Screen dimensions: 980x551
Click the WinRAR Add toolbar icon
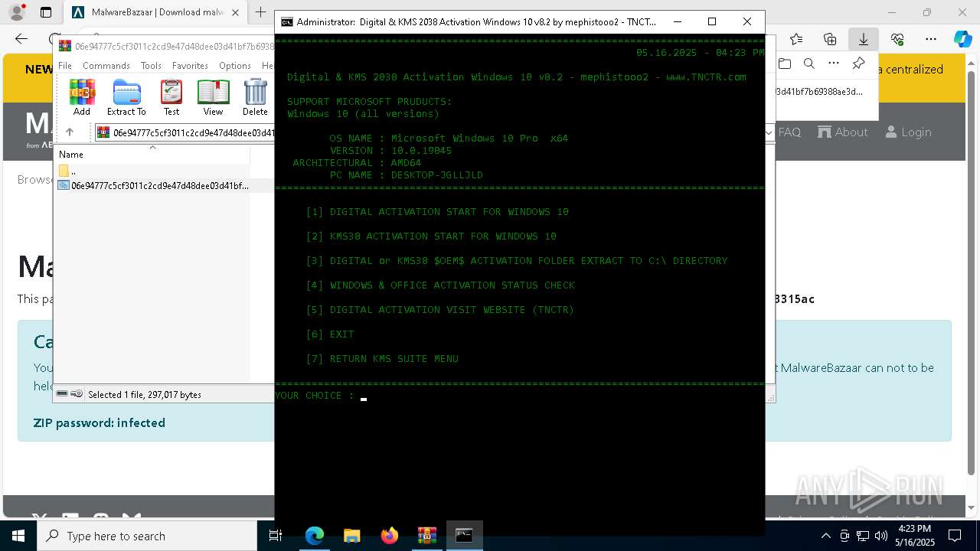point(82,97)
